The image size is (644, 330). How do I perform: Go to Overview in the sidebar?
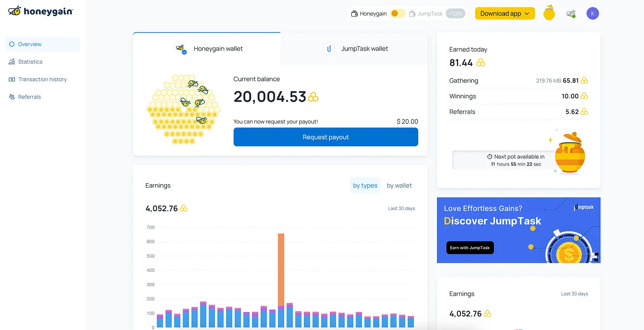[x=42, y=44]
